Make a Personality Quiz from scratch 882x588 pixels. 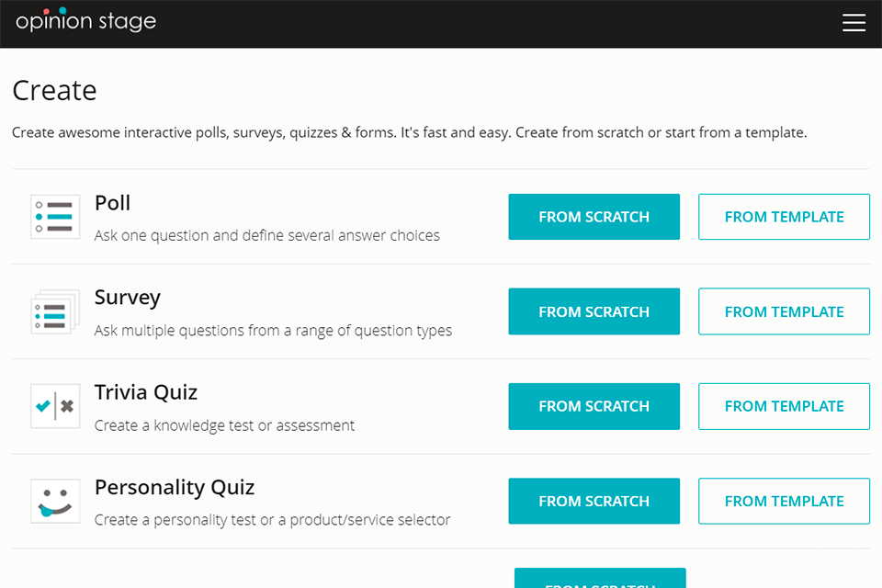tap(594, 501)
